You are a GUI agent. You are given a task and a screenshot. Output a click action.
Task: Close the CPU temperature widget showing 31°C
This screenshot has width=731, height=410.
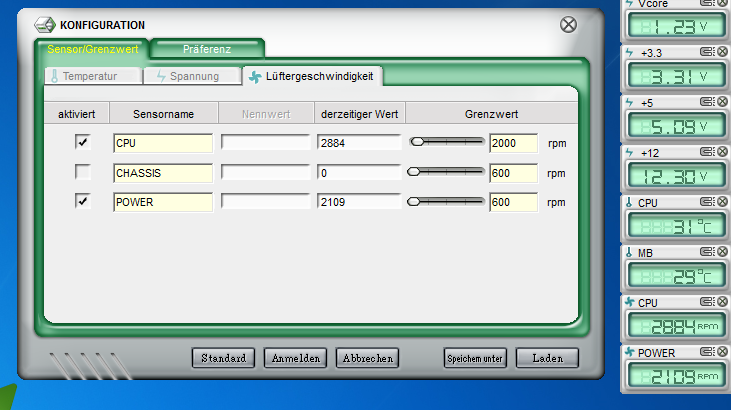723,201
